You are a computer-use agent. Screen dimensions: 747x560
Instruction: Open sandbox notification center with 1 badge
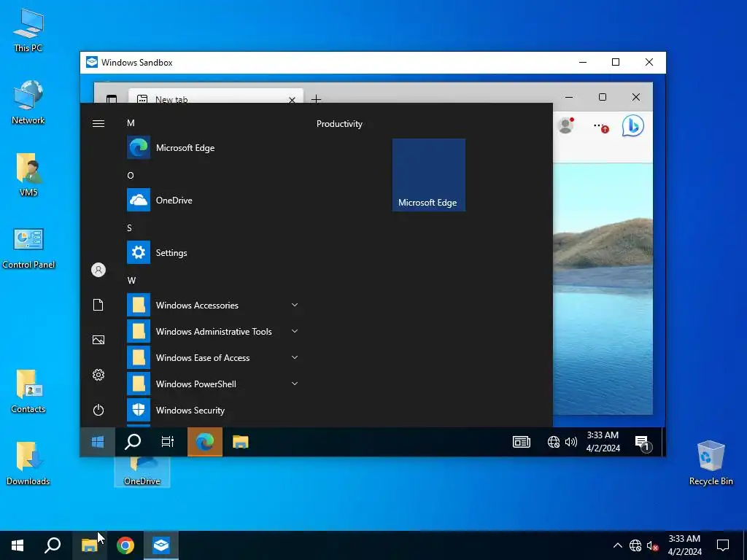[x=643, y=443]
